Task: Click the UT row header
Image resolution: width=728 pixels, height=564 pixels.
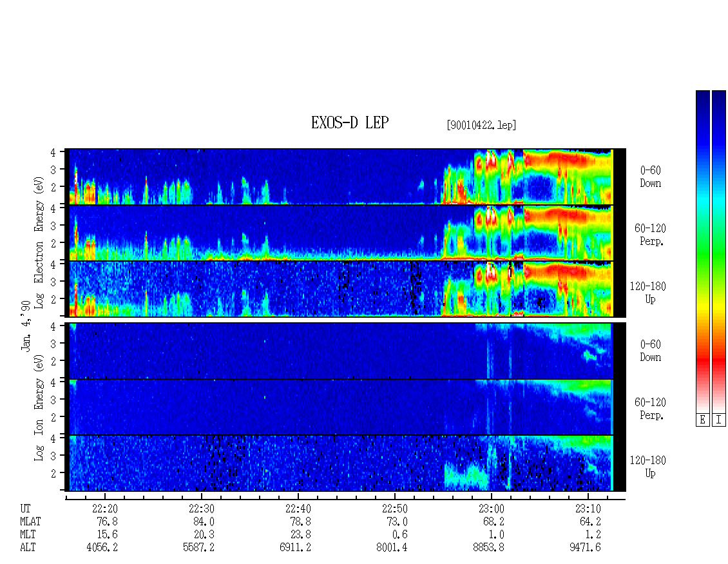Action: coord(25,509)
